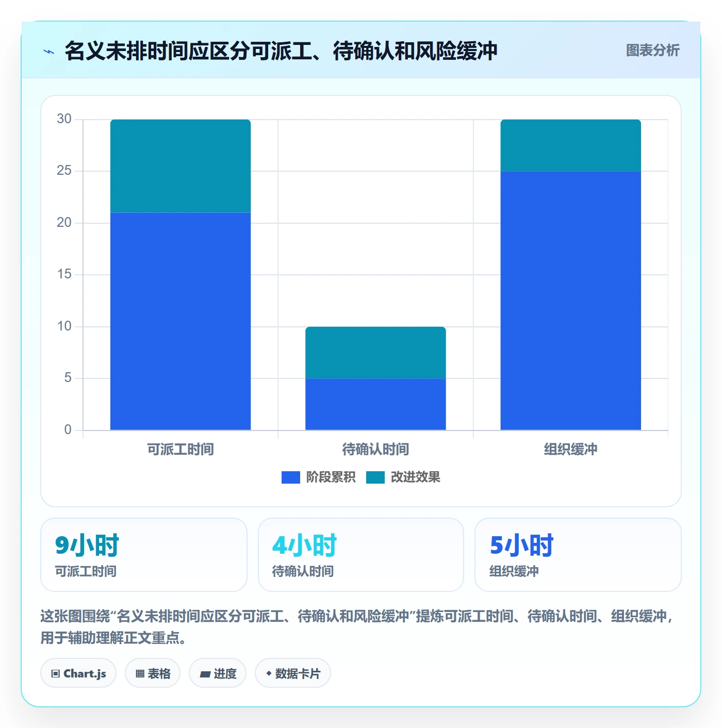Toggle the 改进效果 legend color box

375,477
